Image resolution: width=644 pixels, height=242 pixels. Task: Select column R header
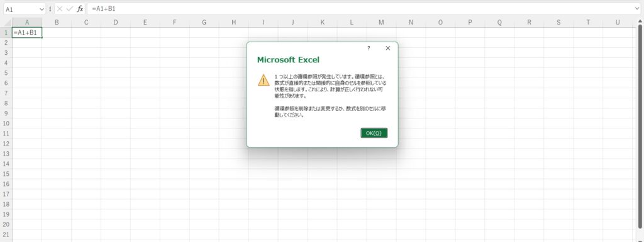tap(529, 23)
